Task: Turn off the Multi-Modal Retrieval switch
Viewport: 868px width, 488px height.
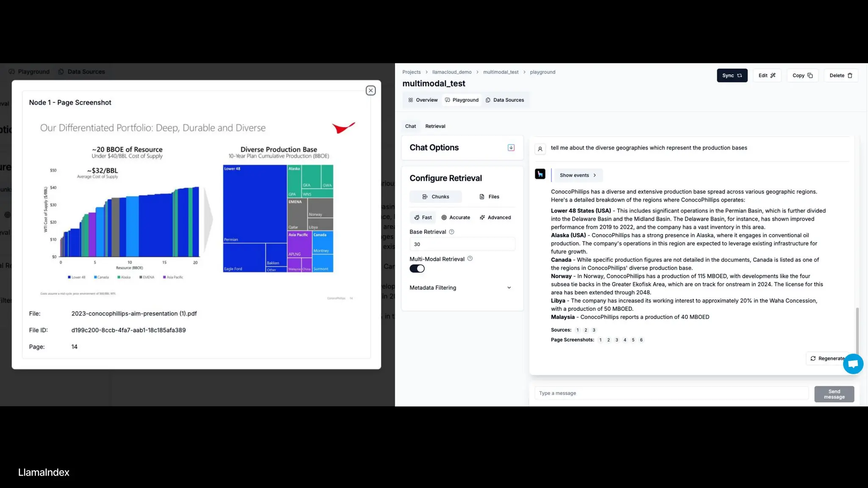Action: pyautogui.click(x=417, y=269)
